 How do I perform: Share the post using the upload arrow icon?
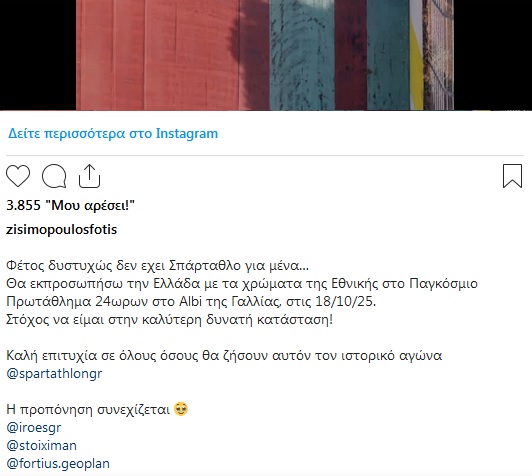tap(90, 176)
